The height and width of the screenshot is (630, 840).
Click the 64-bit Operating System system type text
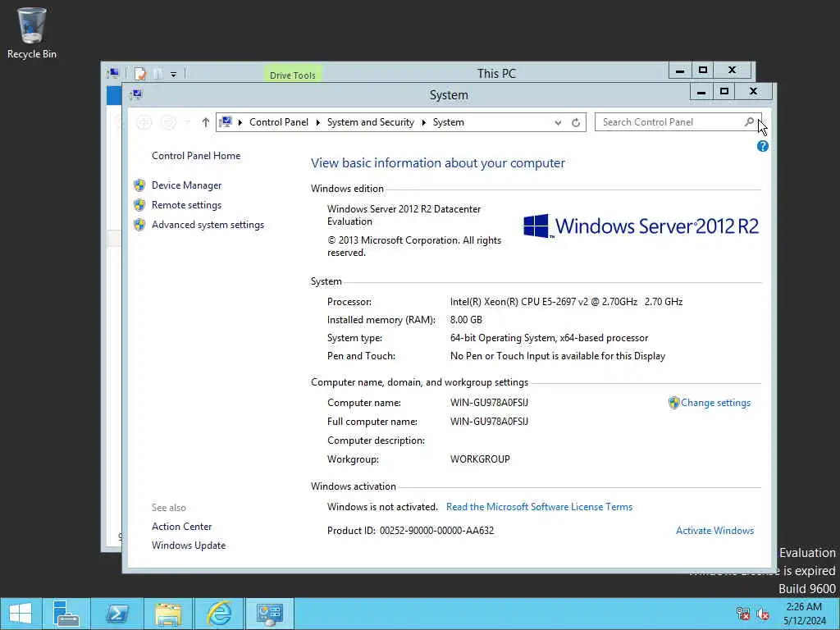coord(549,338)
